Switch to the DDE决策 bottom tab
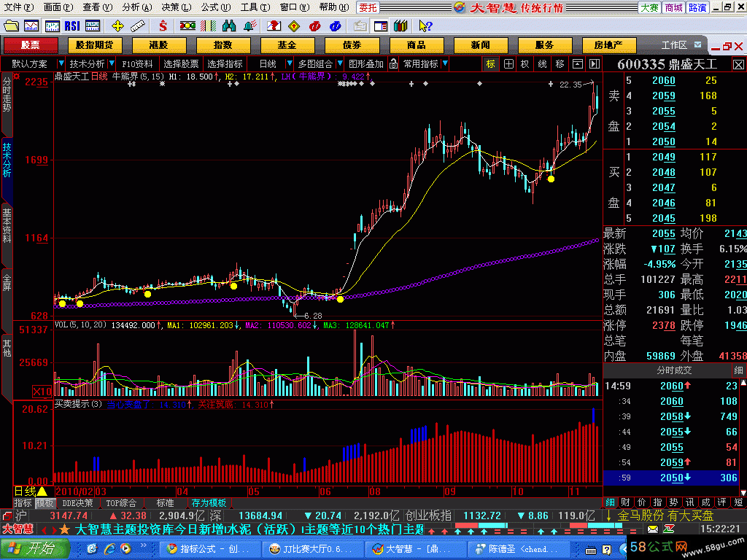The width and height of the screenshot is (747, 560). [77, 503]
